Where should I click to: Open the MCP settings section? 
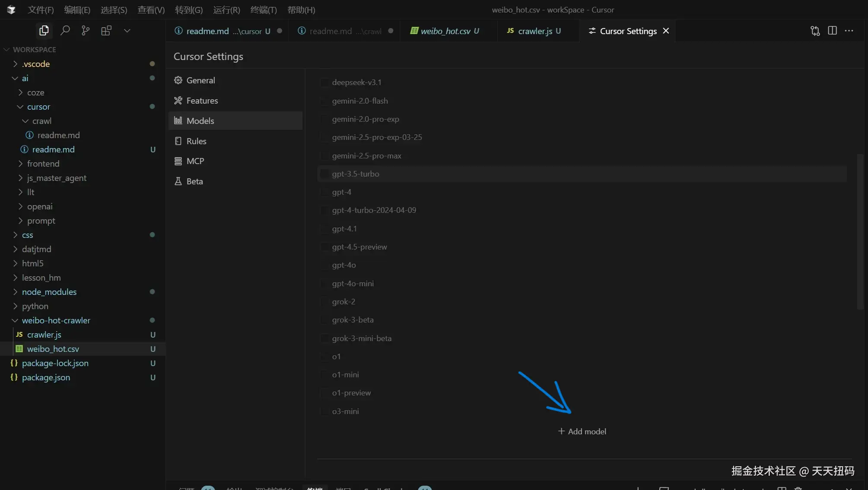[195, 161]
